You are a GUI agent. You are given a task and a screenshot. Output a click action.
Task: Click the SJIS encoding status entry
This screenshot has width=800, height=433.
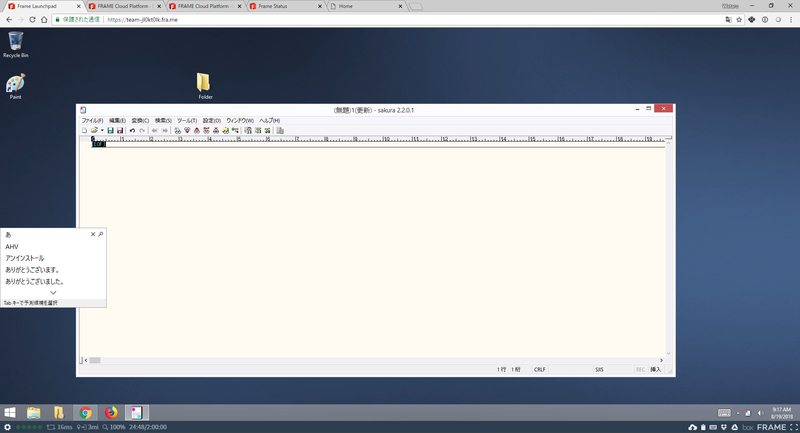click(599, 369)
